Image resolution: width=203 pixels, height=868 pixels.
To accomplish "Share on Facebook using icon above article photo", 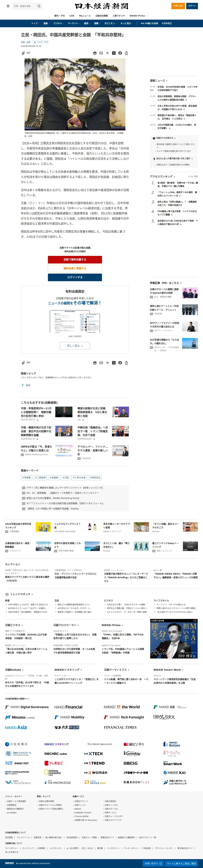I will pos(120,53).
